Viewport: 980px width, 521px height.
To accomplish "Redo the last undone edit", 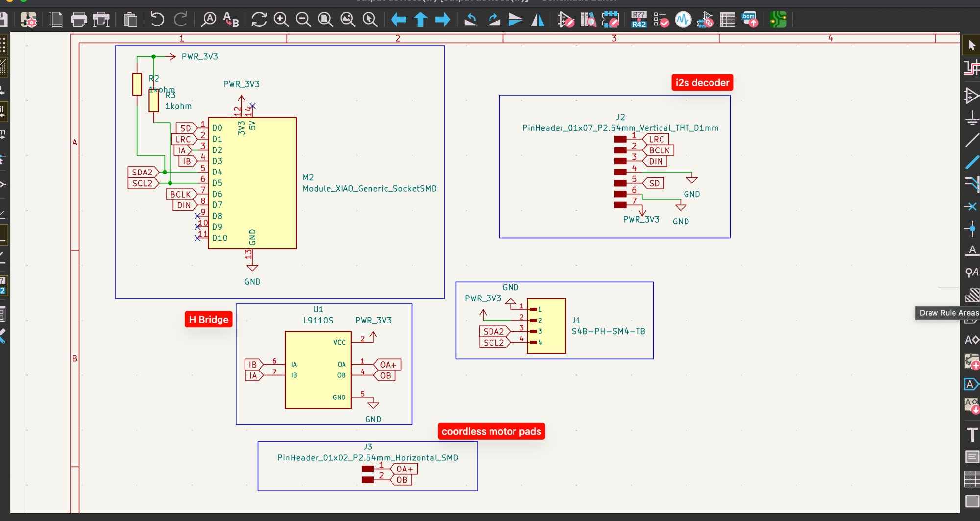I will click(x=181, y=20).
